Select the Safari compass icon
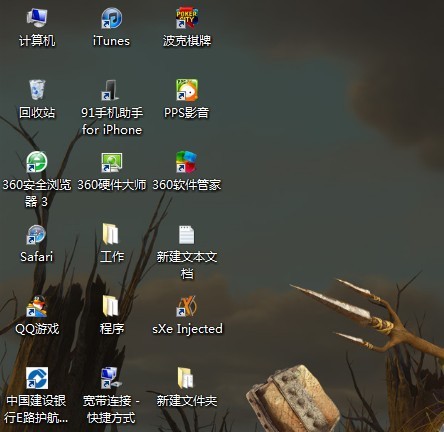 36,234
